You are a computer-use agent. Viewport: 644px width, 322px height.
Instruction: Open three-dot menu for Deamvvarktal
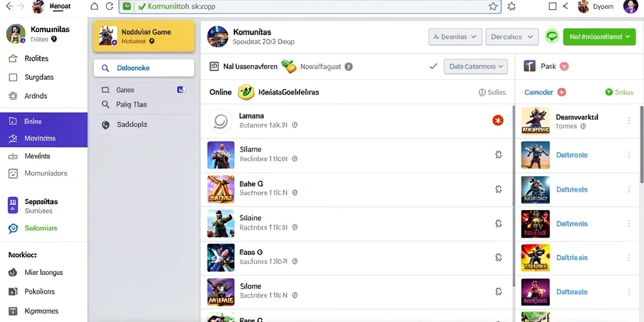pos(629,121)
